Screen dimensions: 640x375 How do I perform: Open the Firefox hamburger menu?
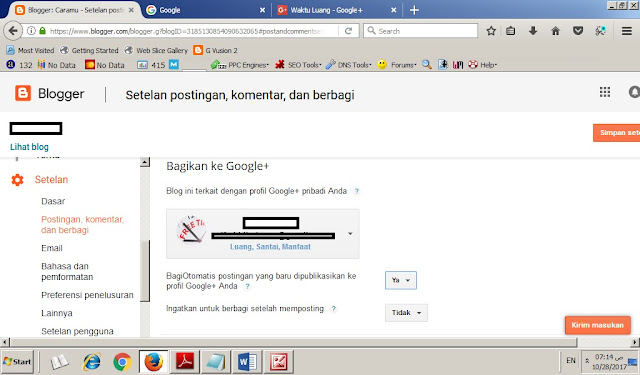[627, 31]
